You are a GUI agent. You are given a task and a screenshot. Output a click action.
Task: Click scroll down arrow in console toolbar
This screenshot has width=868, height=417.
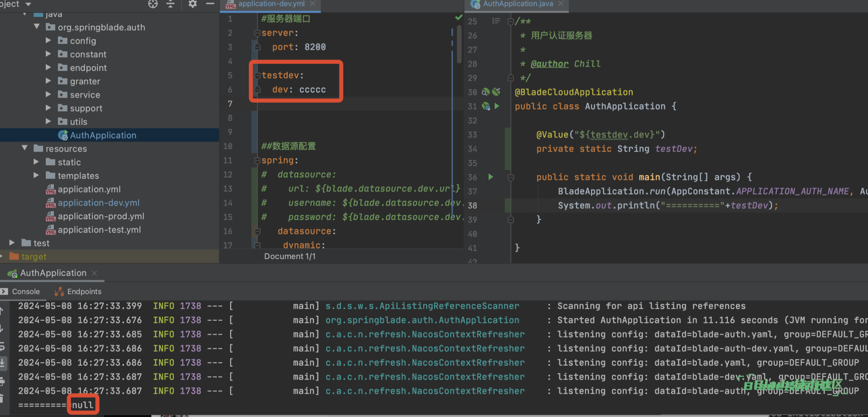click(2, 328)
